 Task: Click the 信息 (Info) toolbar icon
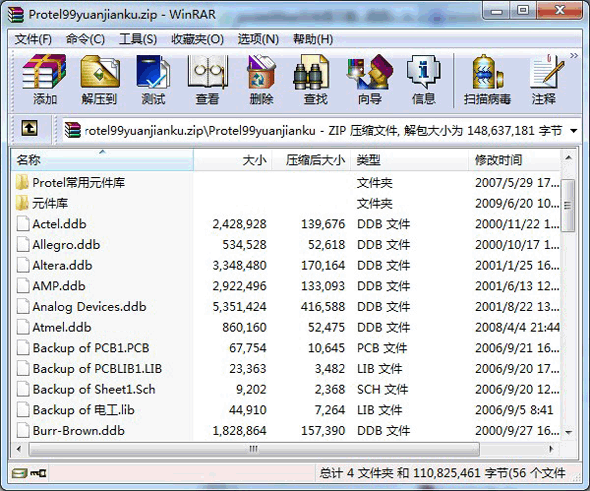point(424,79)
